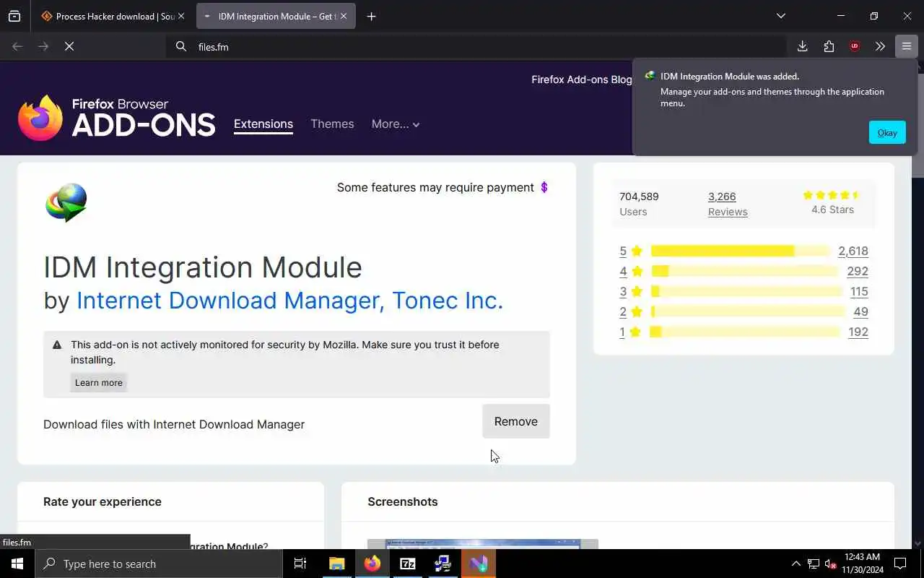This screenshot has height=578, width=924.
Task: Open Firefox View tab list icon
Action: coord(14,16)
